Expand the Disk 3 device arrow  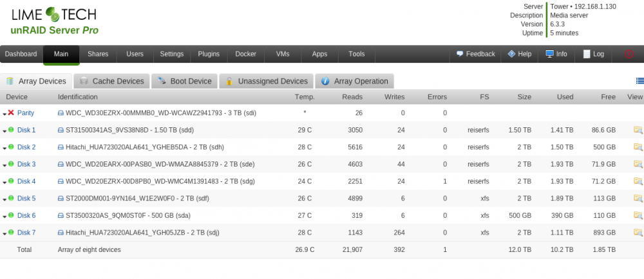[x=5, y=165]
